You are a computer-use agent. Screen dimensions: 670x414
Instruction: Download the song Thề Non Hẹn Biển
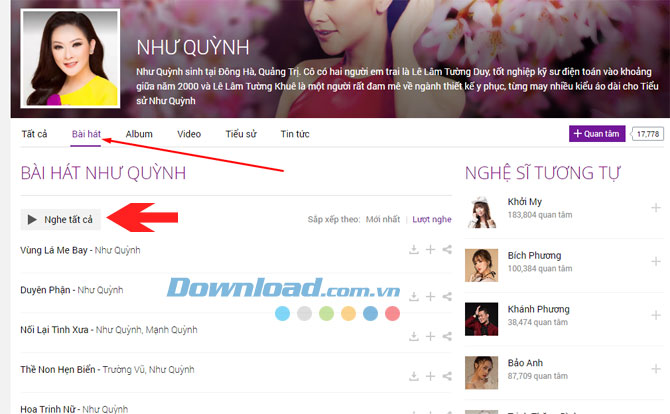(413, 370)
